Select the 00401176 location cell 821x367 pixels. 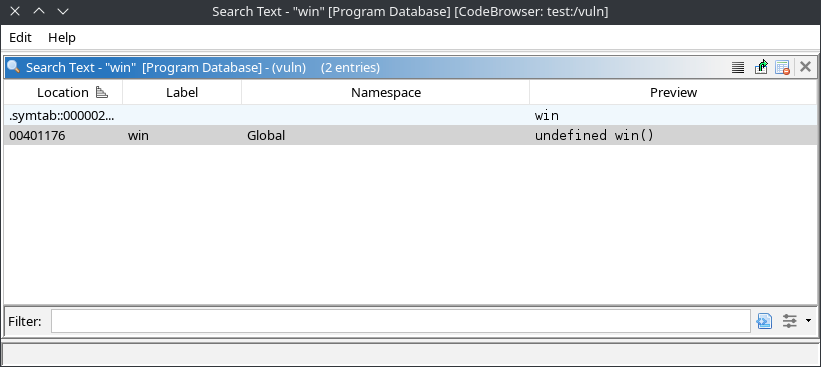click(x=63, y=136)
